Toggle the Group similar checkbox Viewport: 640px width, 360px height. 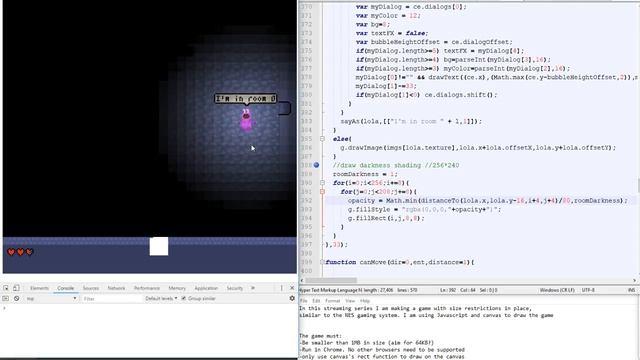pos(184,298)
